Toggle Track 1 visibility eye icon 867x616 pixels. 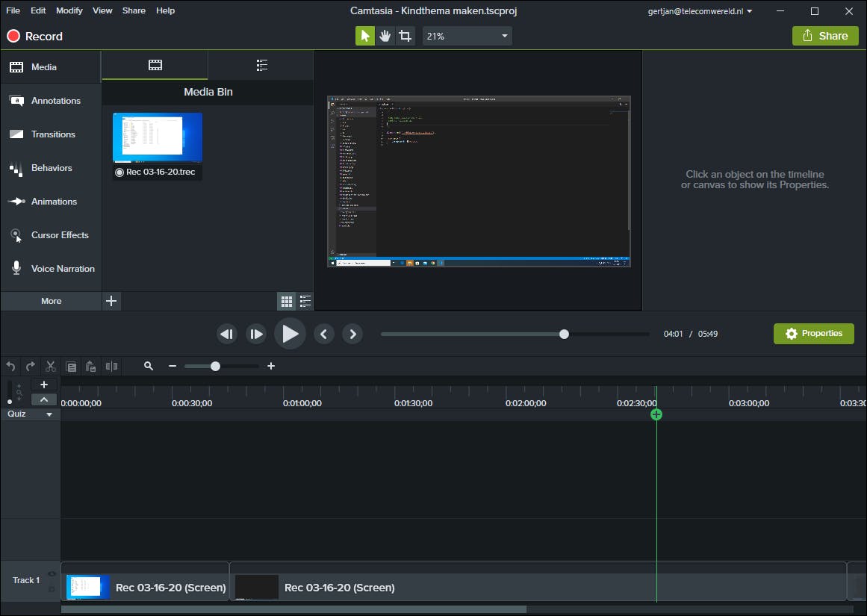coord(52,573)
